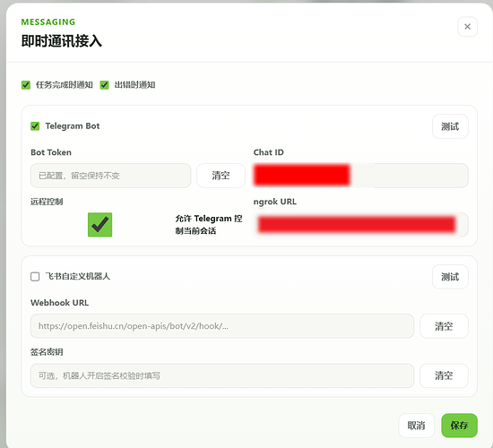Image resolution: width=493 pixels, height=448 pixels.
Task: Click the 取消 button
Action: tap(416, 426)
